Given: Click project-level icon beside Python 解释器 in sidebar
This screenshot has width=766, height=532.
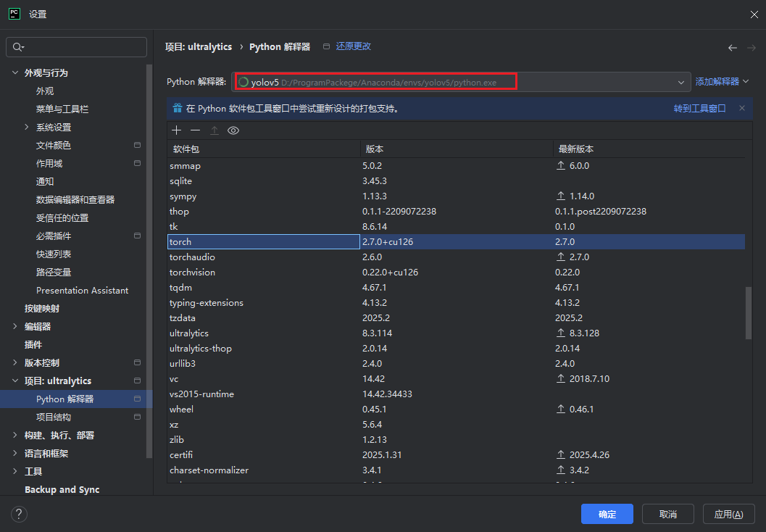Looking at the screenshot, I should 137,399.
